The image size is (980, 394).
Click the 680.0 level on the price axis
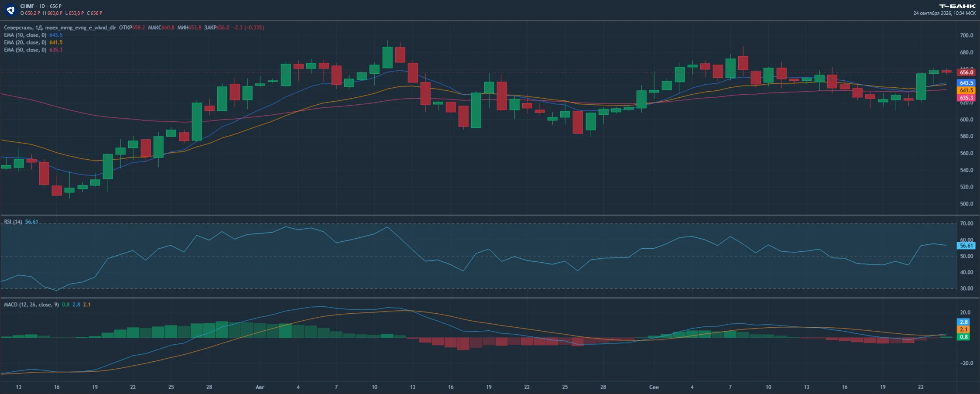(x=966, y=52)
